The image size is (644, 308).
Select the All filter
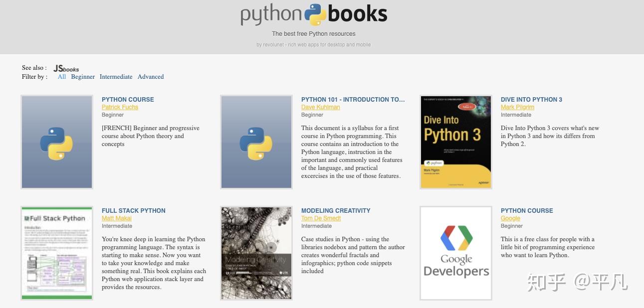point(61,77)
